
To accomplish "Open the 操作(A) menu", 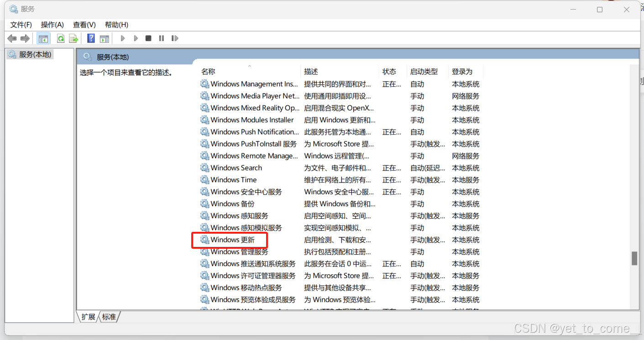I will pos(52,25).
